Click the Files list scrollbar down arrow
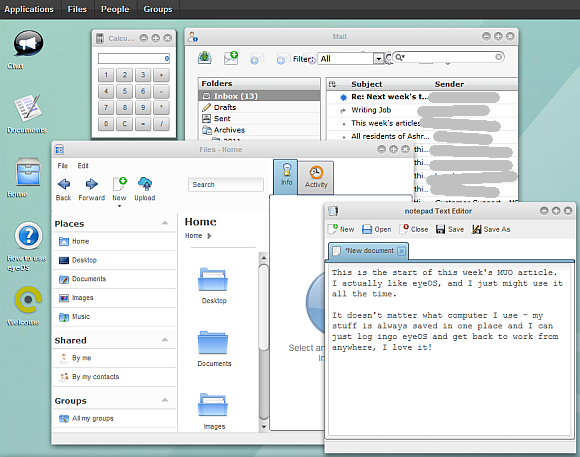The width and height of the screenshot is (580, 457). pos(263,427)
